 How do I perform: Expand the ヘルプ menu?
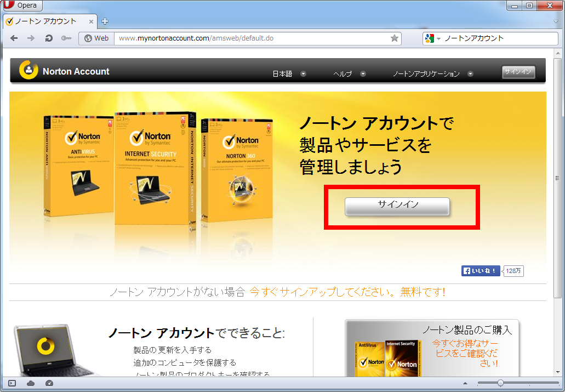click(349, 74)
